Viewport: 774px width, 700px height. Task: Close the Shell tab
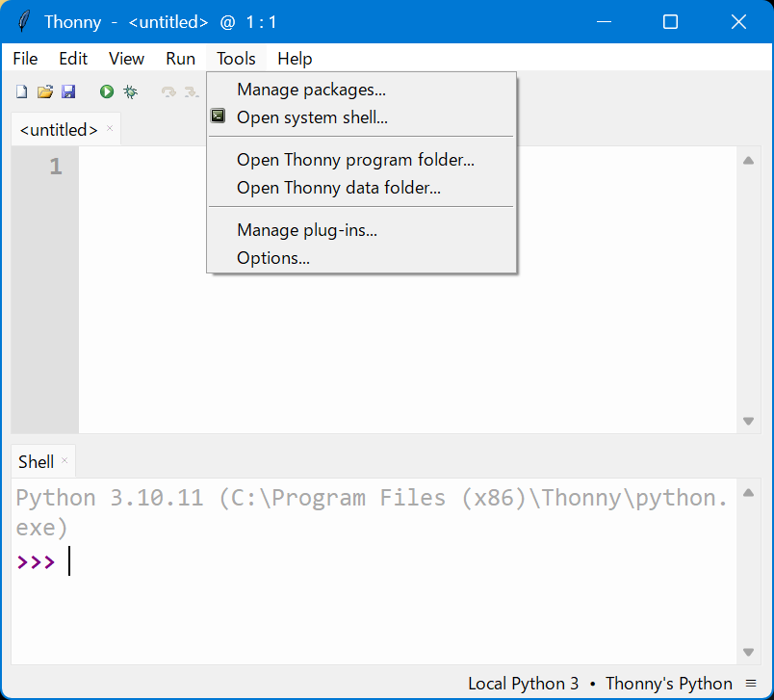pos(64,460)
